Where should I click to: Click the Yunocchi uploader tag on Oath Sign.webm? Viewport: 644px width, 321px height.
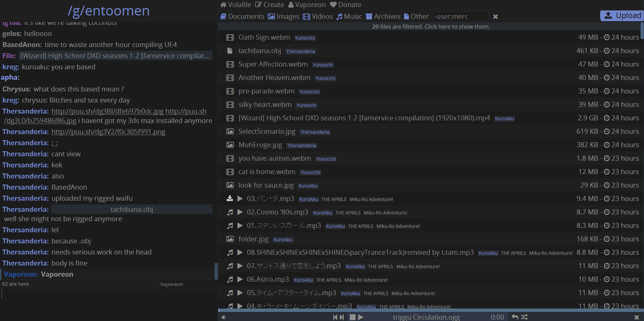[x=305, y=38]
